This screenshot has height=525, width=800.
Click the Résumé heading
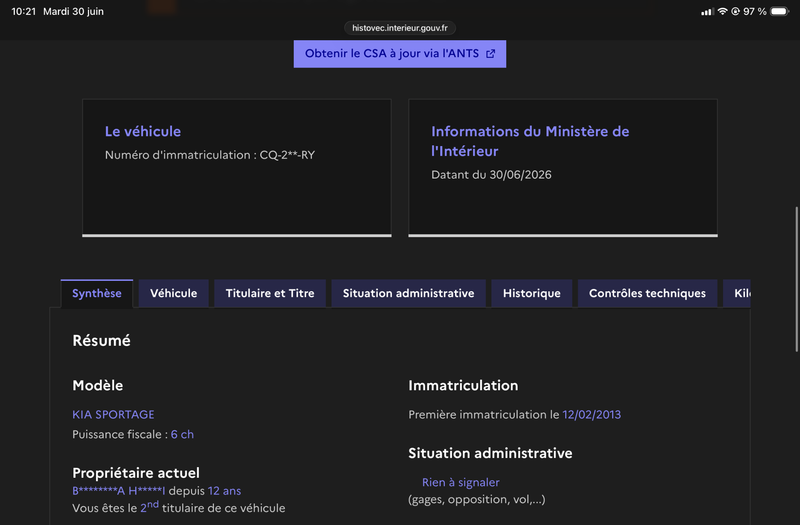coord(102,340)
